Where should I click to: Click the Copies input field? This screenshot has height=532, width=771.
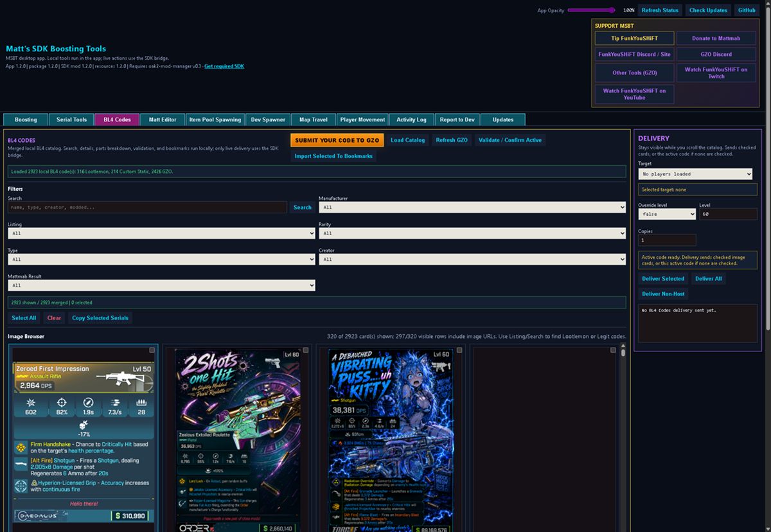(x=667, y=240)
